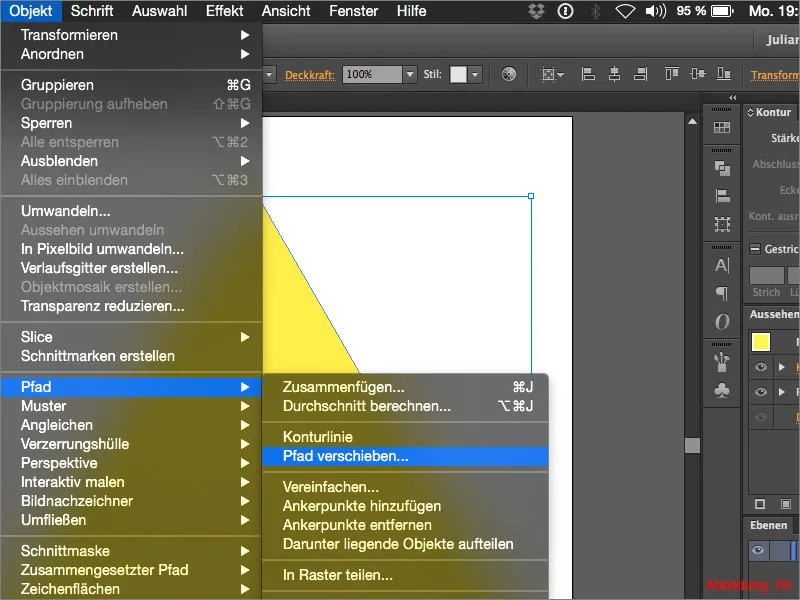Expand second attribute row in Aussehen panel
Viewport: 800px width, 600px height.
[781, 392]
